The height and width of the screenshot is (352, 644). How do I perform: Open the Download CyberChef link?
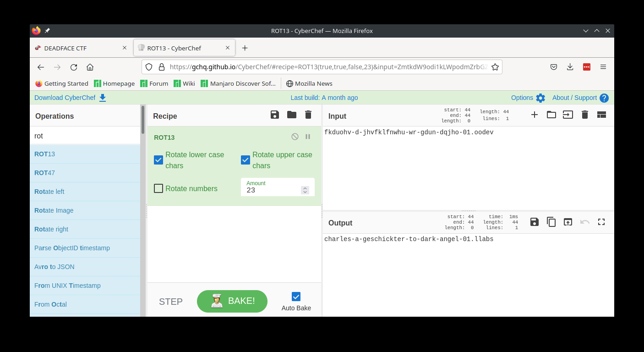(65, 98)
